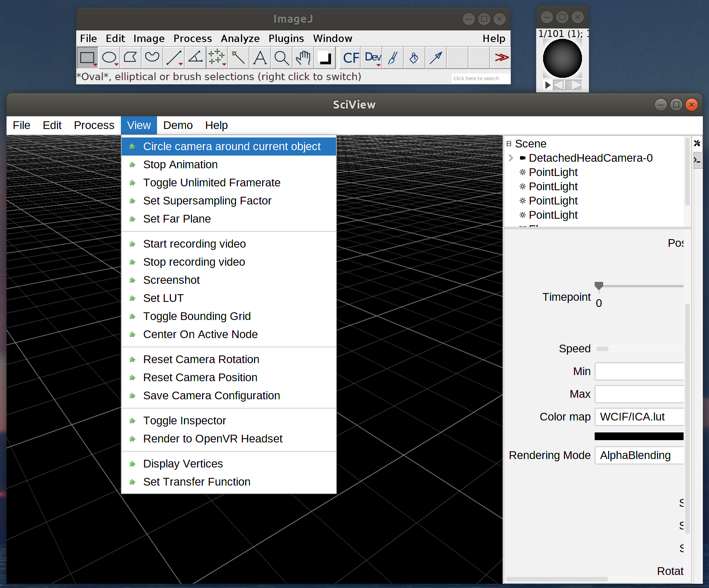The width and height of the screenshot is (709, 588).
Task: Click the search box in ImageJ
Action: pos(481,78)
